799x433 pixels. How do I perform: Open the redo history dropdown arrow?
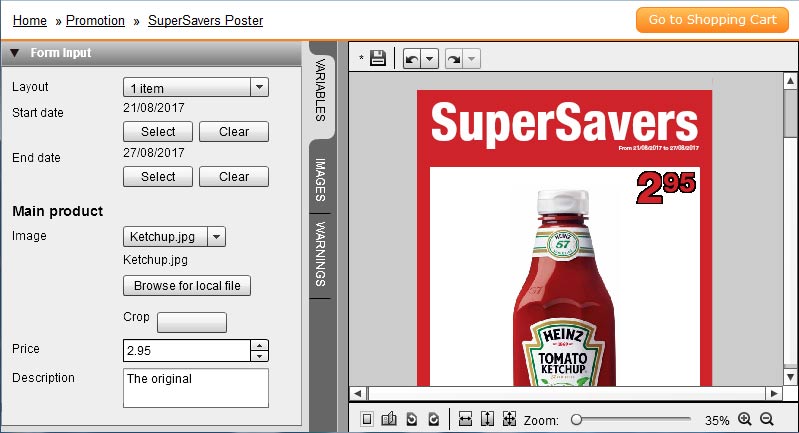click(471, 59)
